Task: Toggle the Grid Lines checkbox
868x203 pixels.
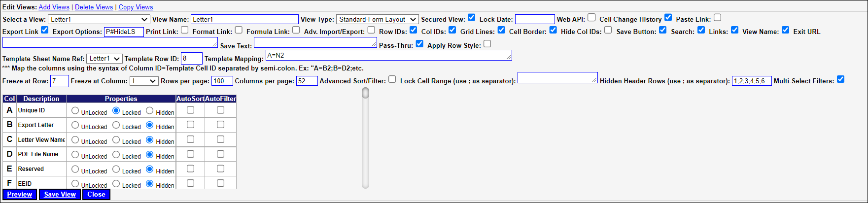Action: pos(501,30)
